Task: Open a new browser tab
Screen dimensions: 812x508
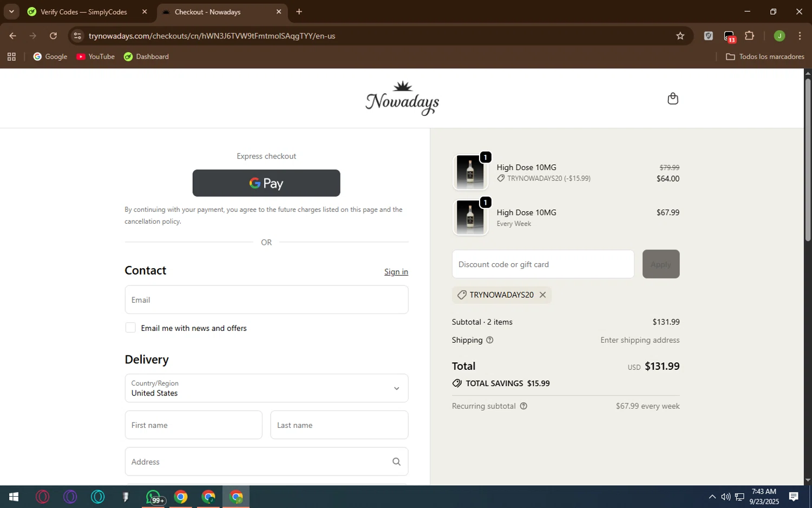Action: point(299,12)
